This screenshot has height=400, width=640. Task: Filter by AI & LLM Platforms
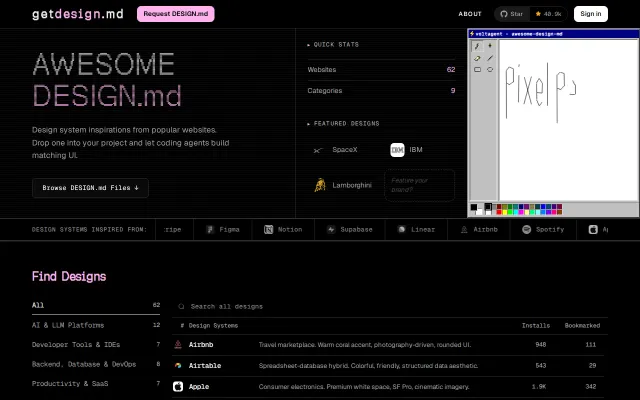click(x=96, y=325)
